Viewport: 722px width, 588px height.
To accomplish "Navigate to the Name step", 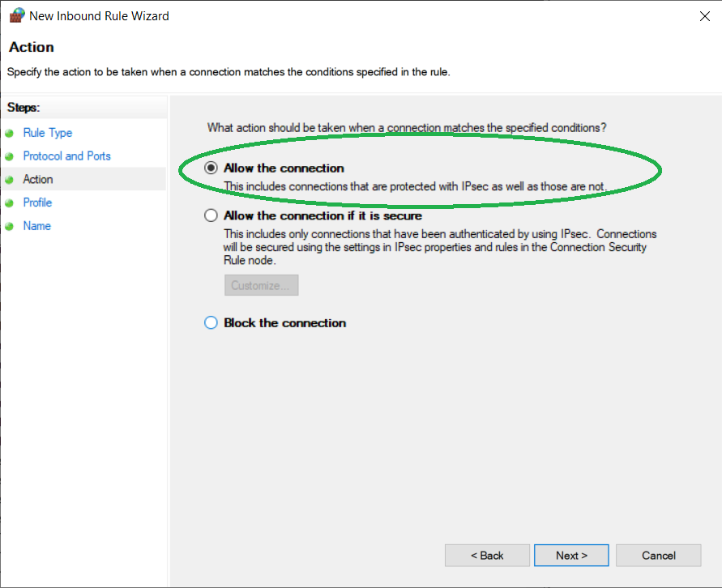I will pos(37,226).
